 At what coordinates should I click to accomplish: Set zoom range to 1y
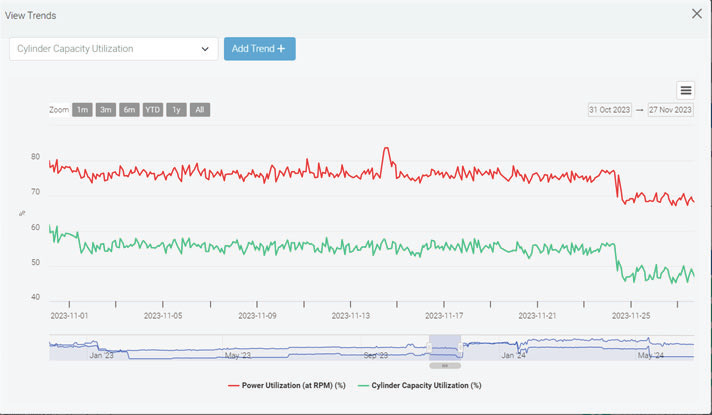176,110
